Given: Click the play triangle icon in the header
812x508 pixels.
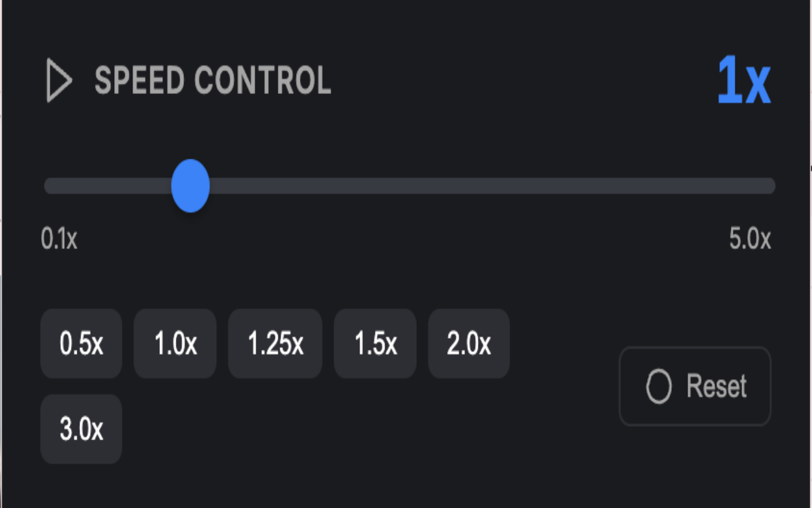Looking at the screenshot, I should [60, 81].
